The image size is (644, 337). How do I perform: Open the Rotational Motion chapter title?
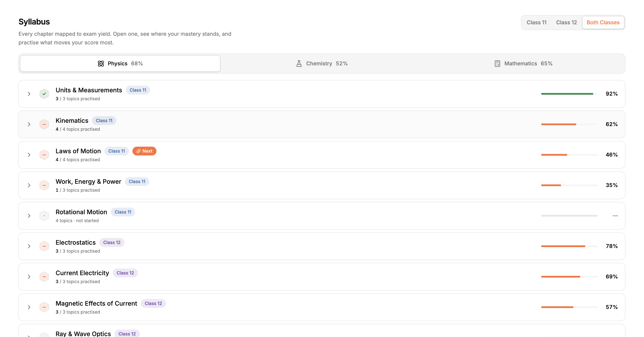pyautogui.click(x=81, y=212)
